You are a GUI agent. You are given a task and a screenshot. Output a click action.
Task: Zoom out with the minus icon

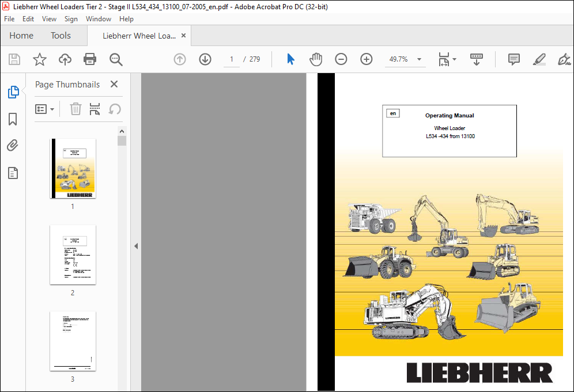coord(341,59)
